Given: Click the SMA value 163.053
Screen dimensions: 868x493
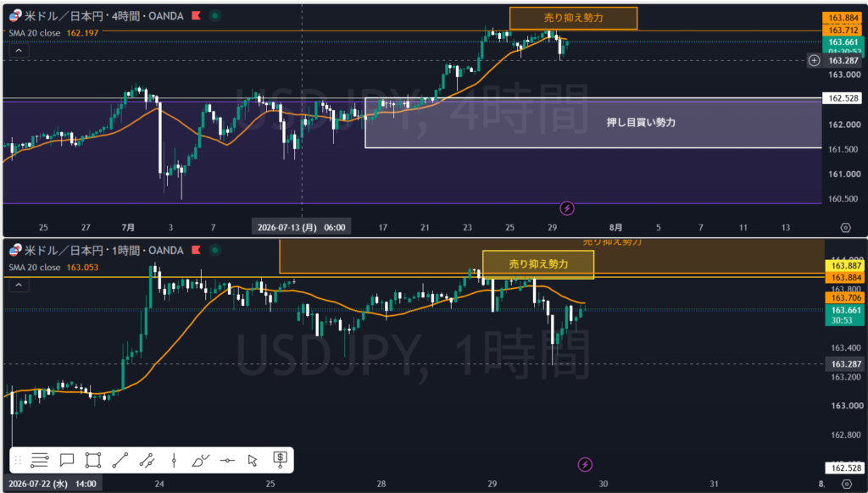Looking at the screenshot, I should click(82, 267).
